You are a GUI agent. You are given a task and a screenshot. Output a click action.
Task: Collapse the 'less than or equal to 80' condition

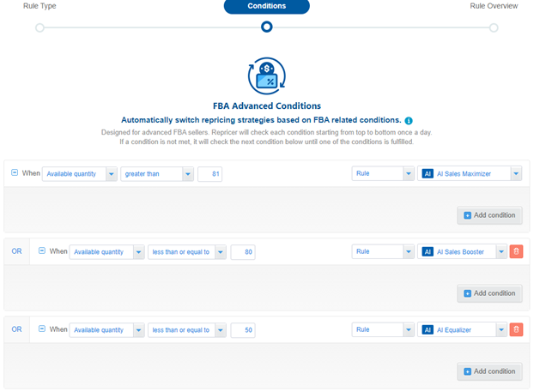point(42,250)
